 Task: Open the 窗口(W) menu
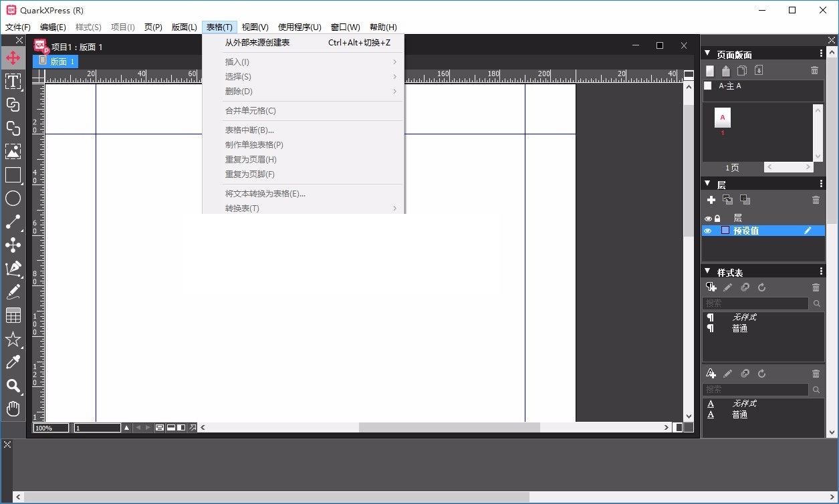pos(345,27)
